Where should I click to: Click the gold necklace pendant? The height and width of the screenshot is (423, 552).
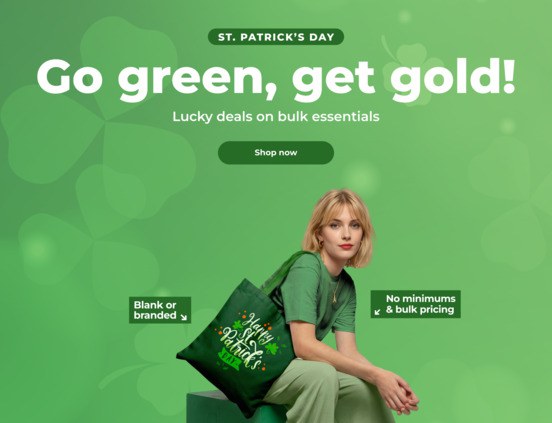(332, 297)
